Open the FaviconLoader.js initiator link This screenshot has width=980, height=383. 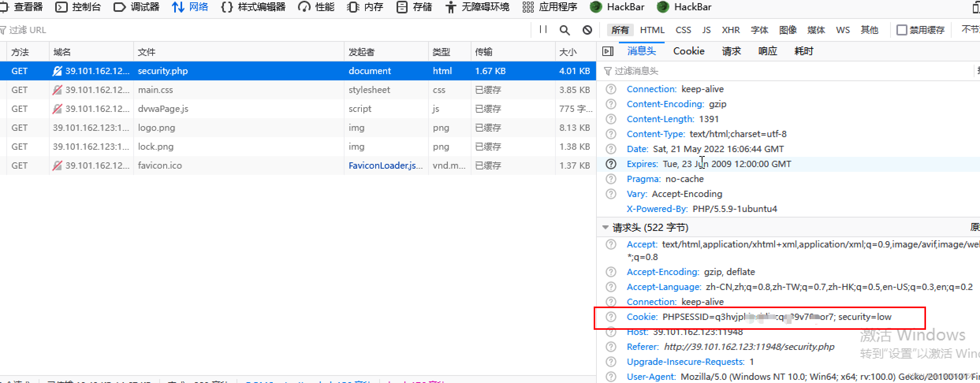tap(385, 165)
